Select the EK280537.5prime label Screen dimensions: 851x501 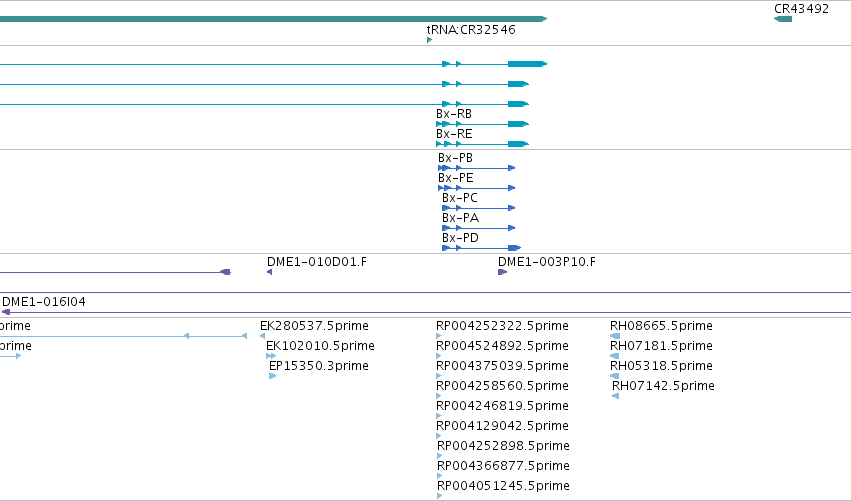point(314,326)
